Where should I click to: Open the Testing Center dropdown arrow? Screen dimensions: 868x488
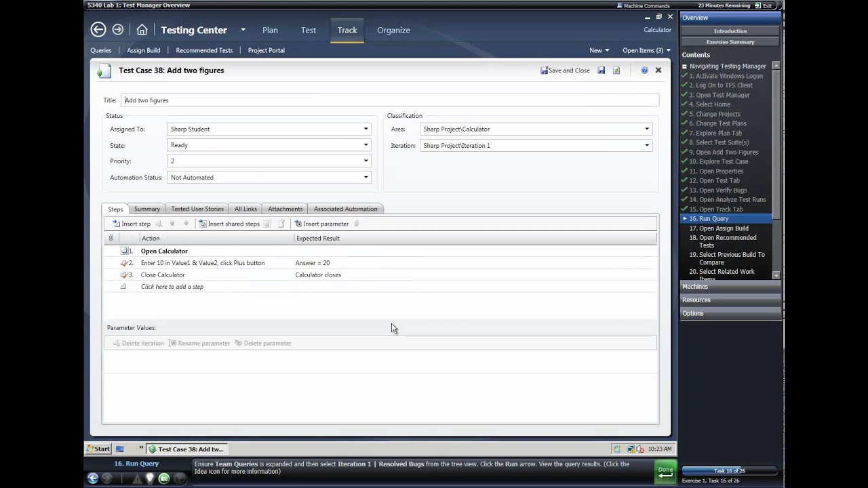[x=243, y=30]
